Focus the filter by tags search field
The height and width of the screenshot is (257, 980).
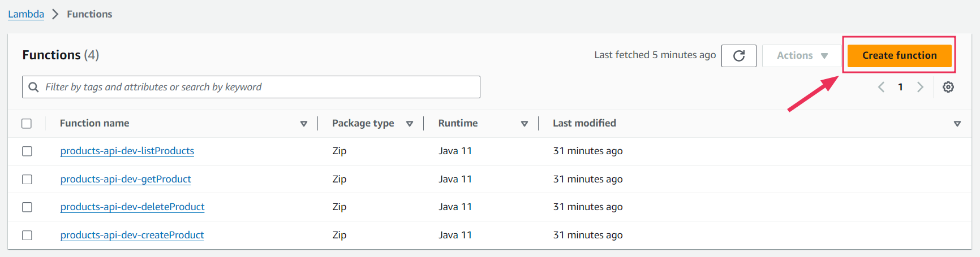coord(251,87)
